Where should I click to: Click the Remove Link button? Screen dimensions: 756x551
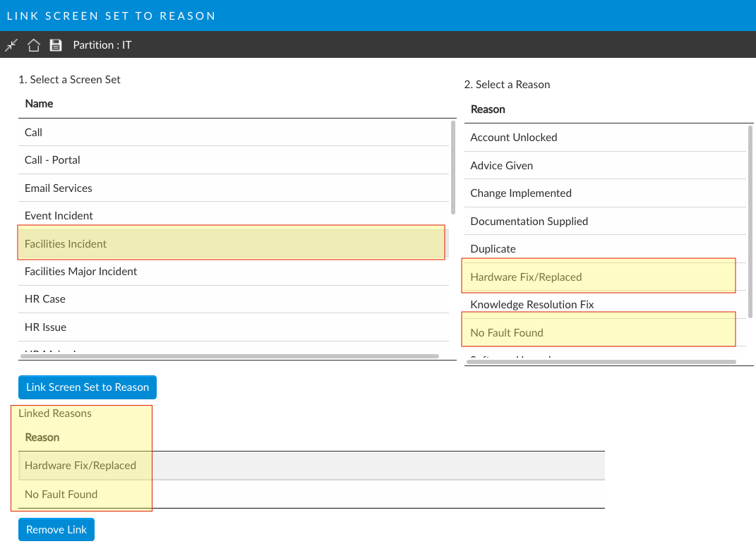coord(56,530)
